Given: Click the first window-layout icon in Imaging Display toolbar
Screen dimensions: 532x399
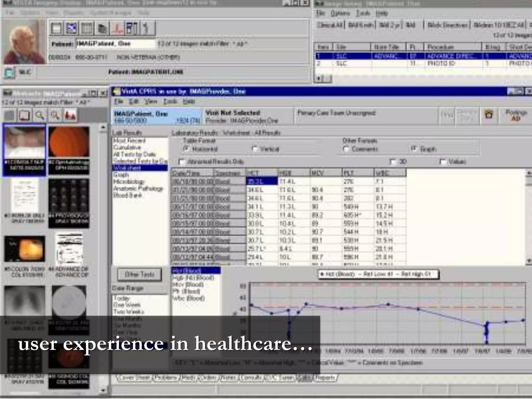Looking at the screenshot, I should tap(56, 28).
